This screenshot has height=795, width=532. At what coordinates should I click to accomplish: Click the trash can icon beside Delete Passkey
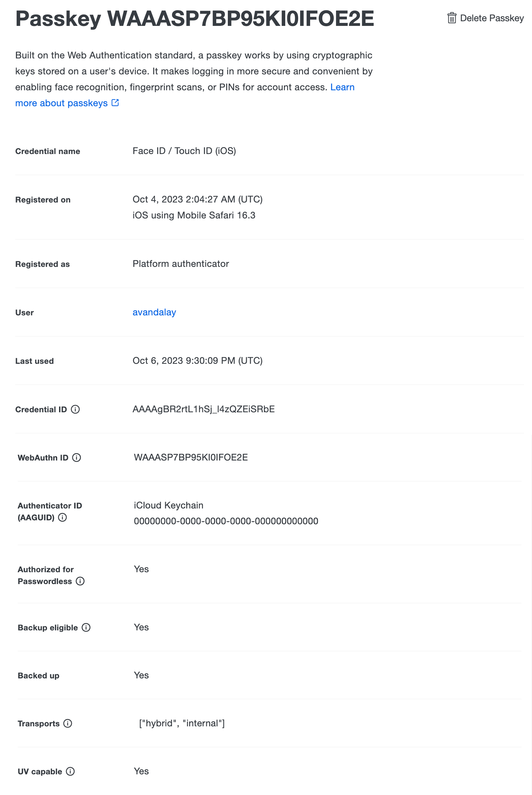click(x=451, y=18)
